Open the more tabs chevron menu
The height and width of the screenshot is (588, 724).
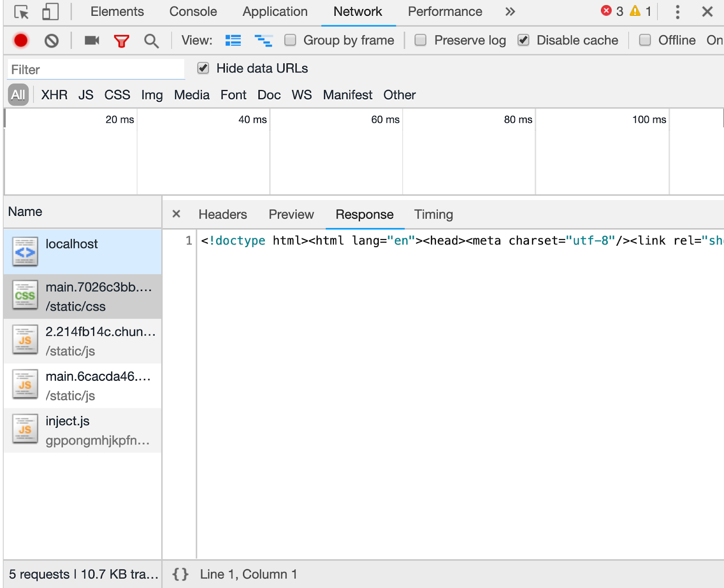(x=510, y=12)
